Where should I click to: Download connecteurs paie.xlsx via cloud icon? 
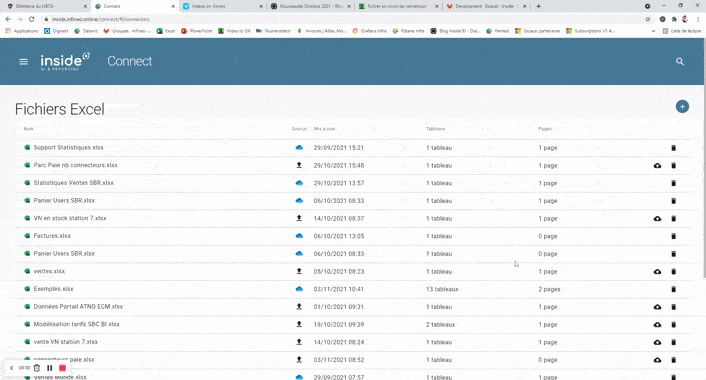(x=657, y=360)
